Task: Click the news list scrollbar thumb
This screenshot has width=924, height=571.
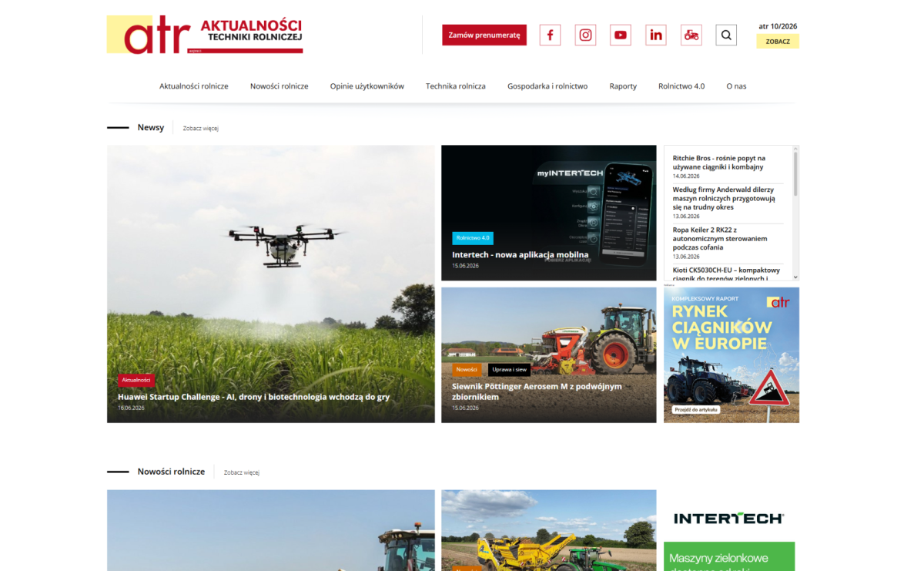Action: click(795, 173)
